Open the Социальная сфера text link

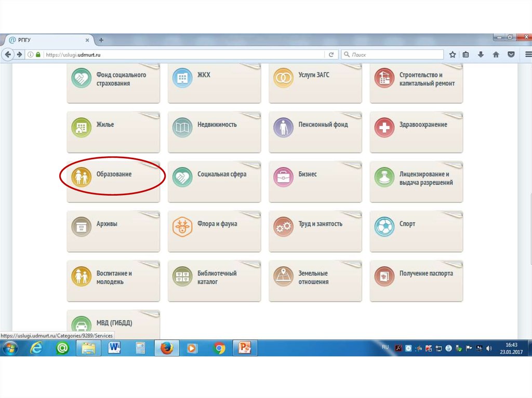point(222,174)
